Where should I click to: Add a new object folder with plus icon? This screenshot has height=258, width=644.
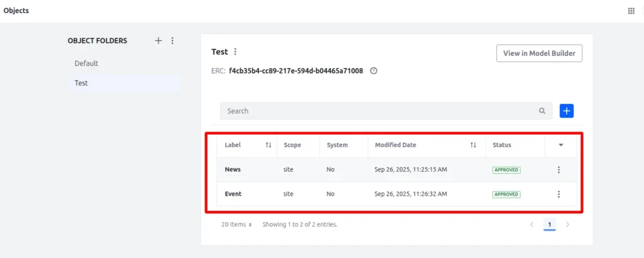pyautogui.click(x=158, y=40)
